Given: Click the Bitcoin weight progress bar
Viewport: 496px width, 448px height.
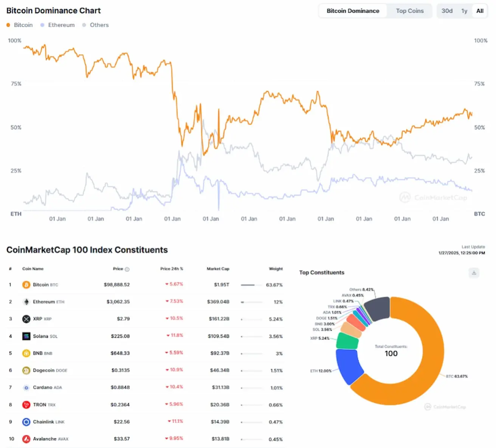Looking at the screenshot, I should 251,285.
